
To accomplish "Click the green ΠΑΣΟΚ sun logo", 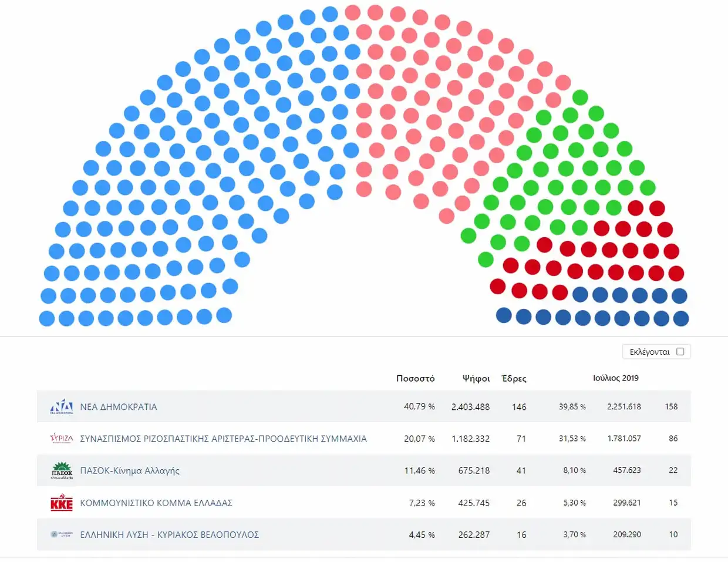I will (x=62, y=470).
